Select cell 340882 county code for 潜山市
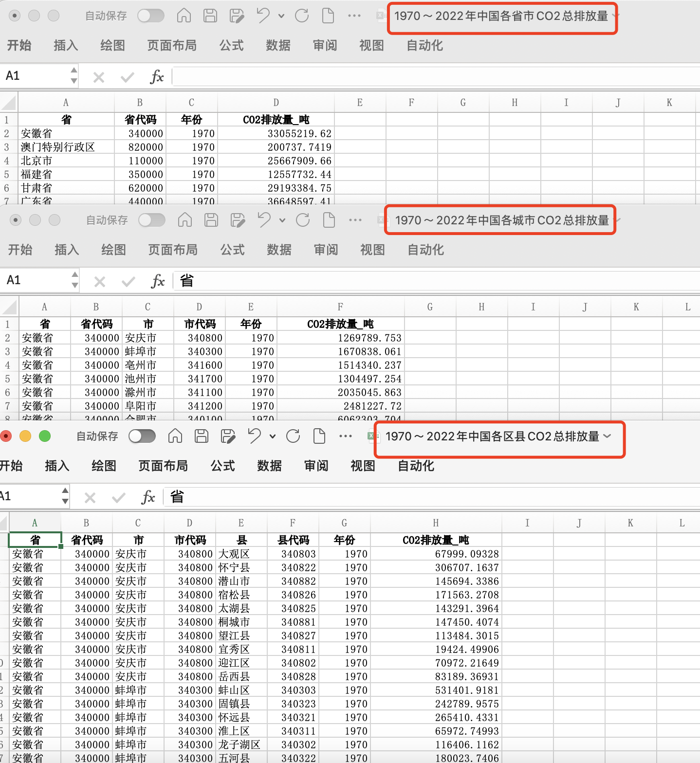The image size is (700, 763). point(293,581)
